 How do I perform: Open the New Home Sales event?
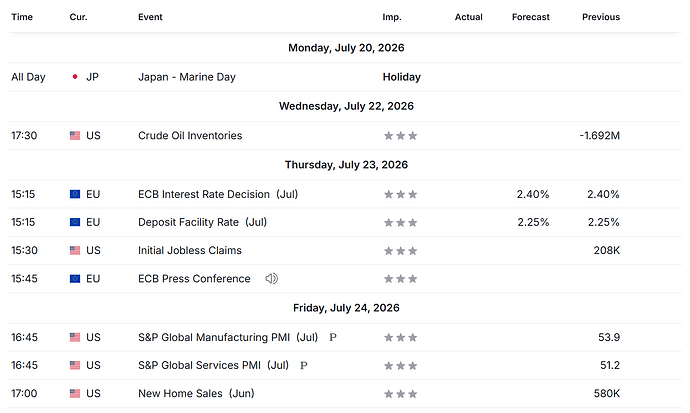pos(196,393)
